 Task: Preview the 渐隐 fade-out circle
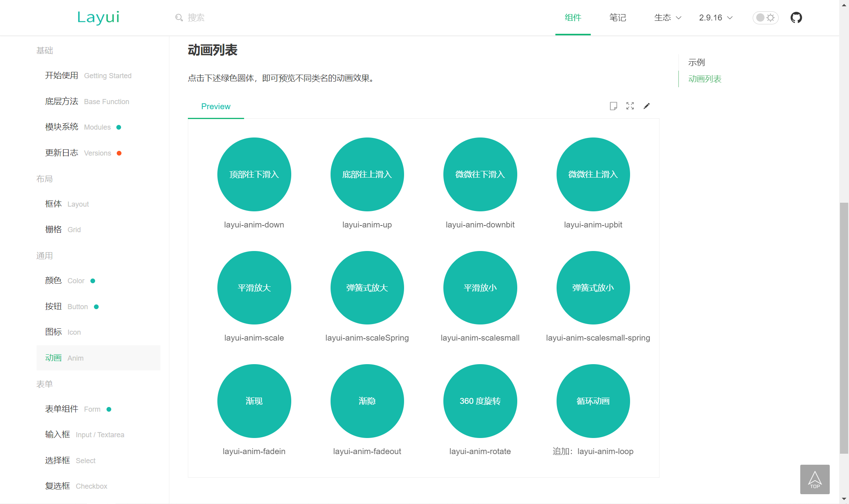(367, 401)
